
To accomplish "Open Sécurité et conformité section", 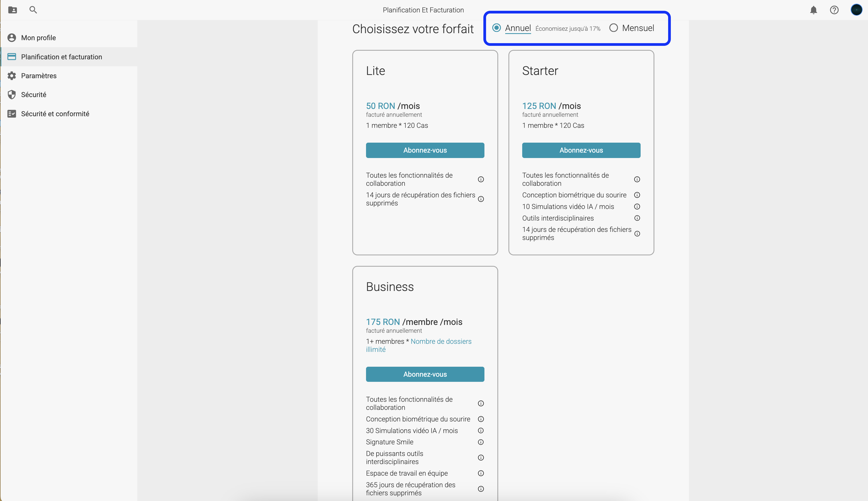I will (x=55, y=114).
